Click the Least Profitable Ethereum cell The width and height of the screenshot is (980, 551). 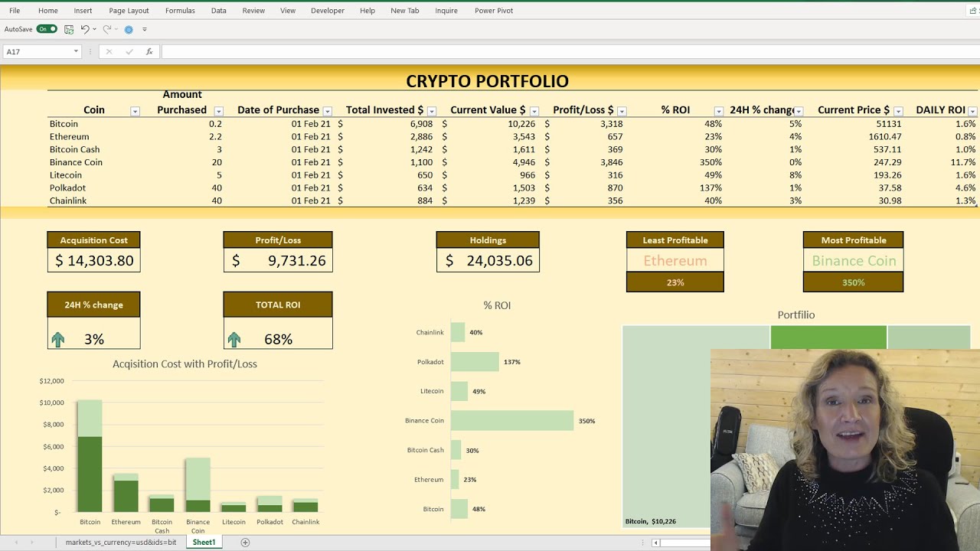point(675,260)
